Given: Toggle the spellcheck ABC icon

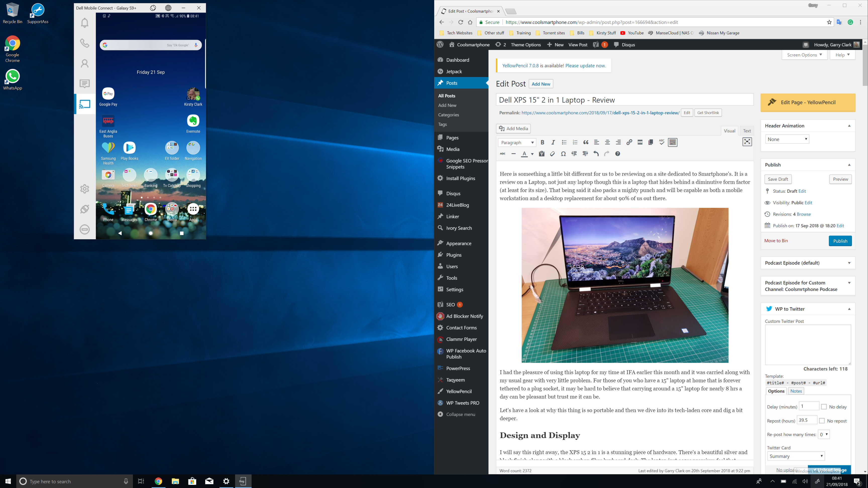Looking at the screenshot, I should [x=662, y=143].
